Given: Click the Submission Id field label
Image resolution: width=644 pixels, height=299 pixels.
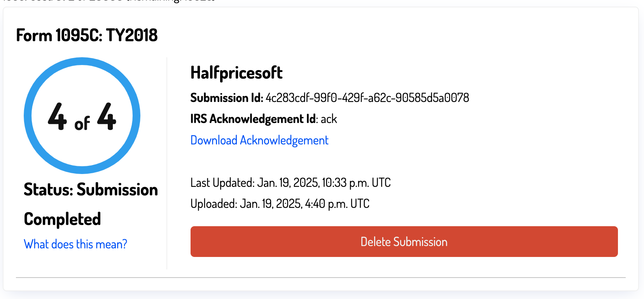Looking at the screenshot, I should (x=226, y=98).
